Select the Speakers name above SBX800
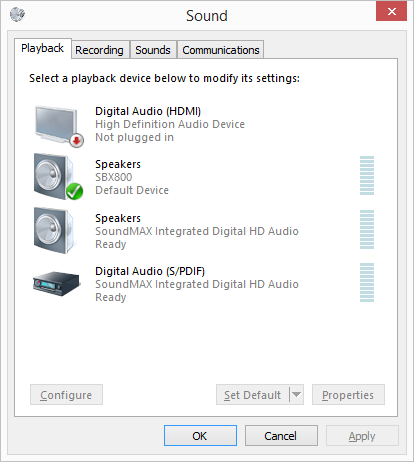The height and width of the screenshot is (462, 414). [118, 164]
